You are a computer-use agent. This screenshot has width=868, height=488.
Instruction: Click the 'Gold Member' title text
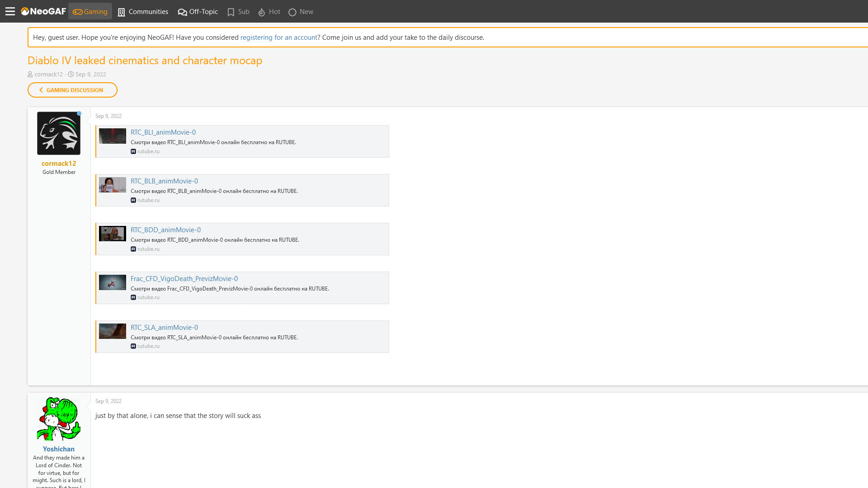tap(59, 172)
